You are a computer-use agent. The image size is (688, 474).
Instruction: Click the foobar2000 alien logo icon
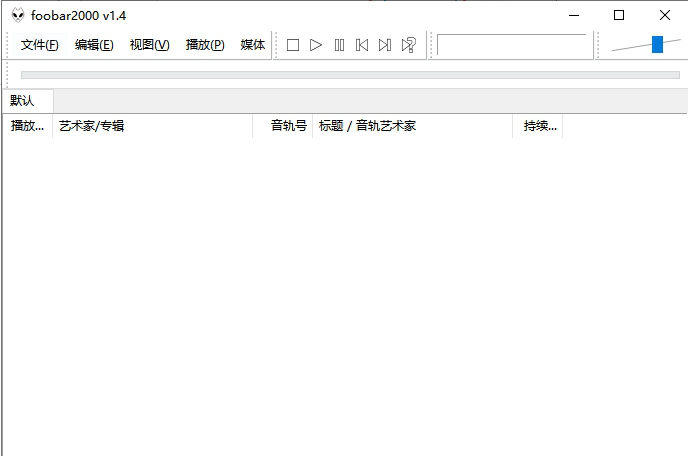point(18,15)
